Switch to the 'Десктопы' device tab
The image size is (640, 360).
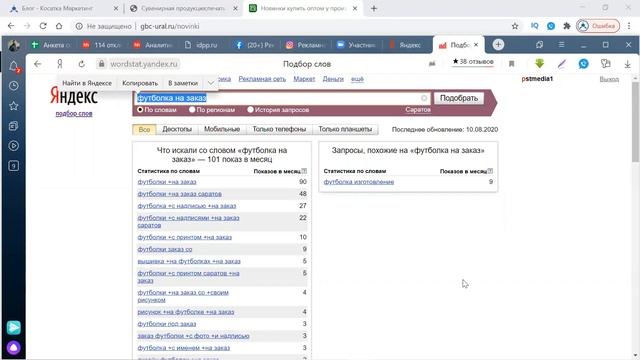177,129
